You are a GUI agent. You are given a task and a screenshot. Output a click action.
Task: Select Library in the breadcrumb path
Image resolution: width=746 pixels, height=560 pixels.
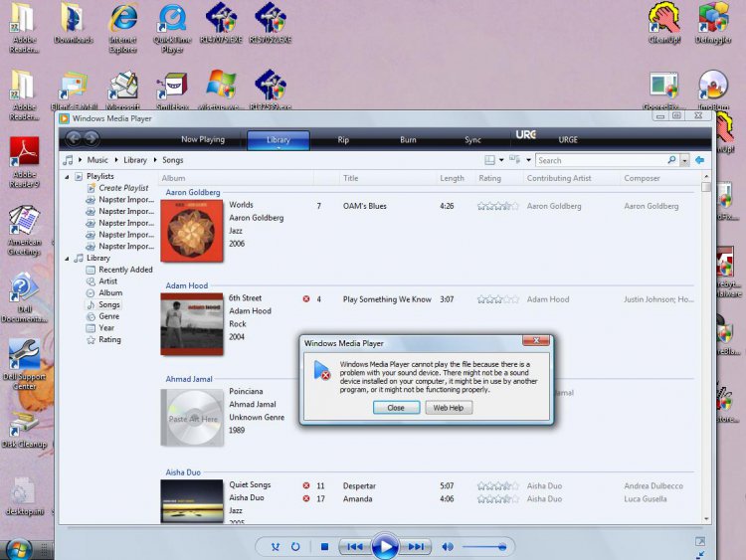135,160
